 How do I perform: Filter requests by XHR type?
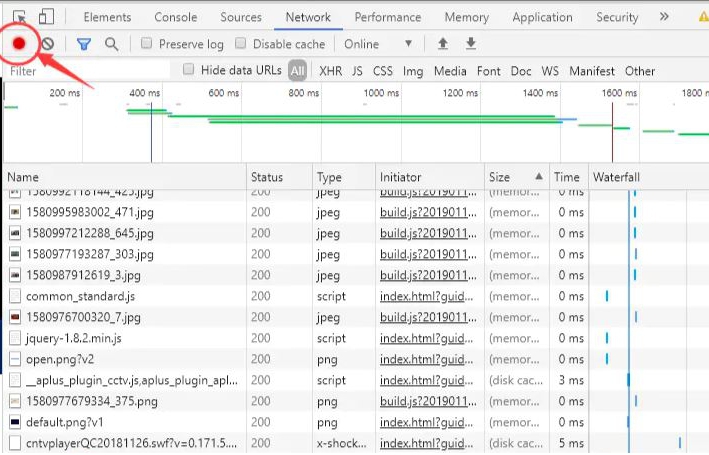pos(330,71)
